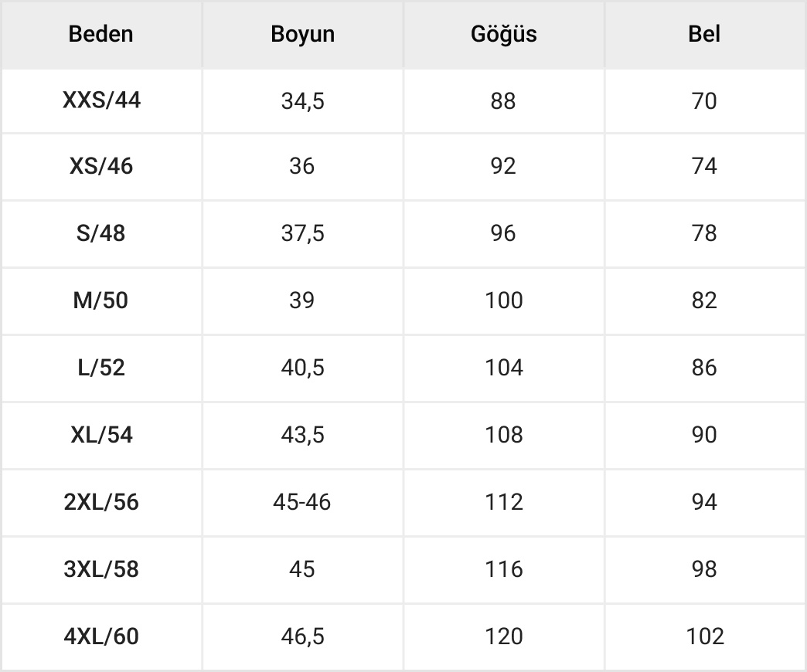The height and width of the screenshot is (672, 807).
Task: Click the 45-46 neck measurement cell
Action: [x=302, y=502]
